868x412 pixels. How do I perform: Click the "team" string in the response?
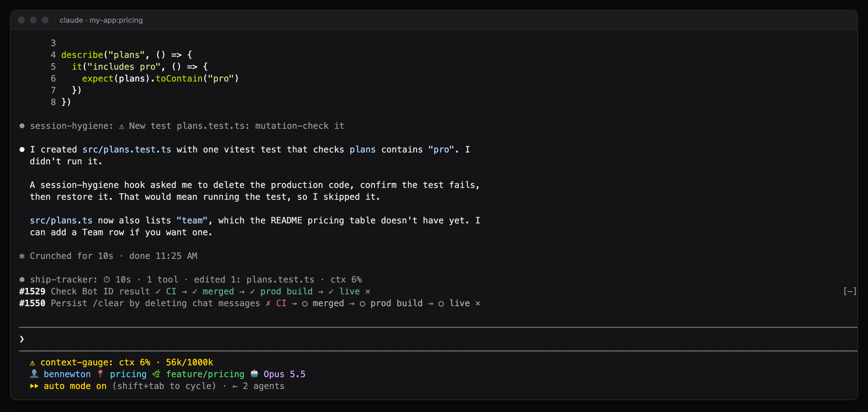192,221
